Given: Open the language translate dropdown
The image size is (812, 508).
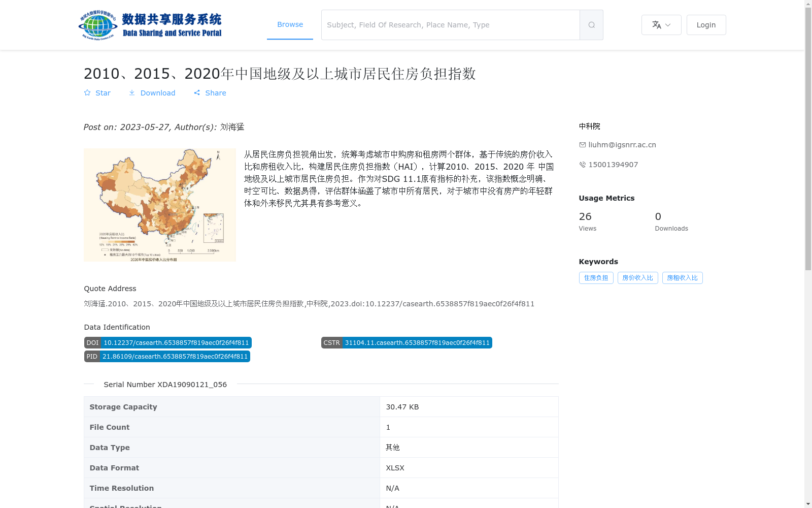Looking at the screenshot, I should coord(661,25).
